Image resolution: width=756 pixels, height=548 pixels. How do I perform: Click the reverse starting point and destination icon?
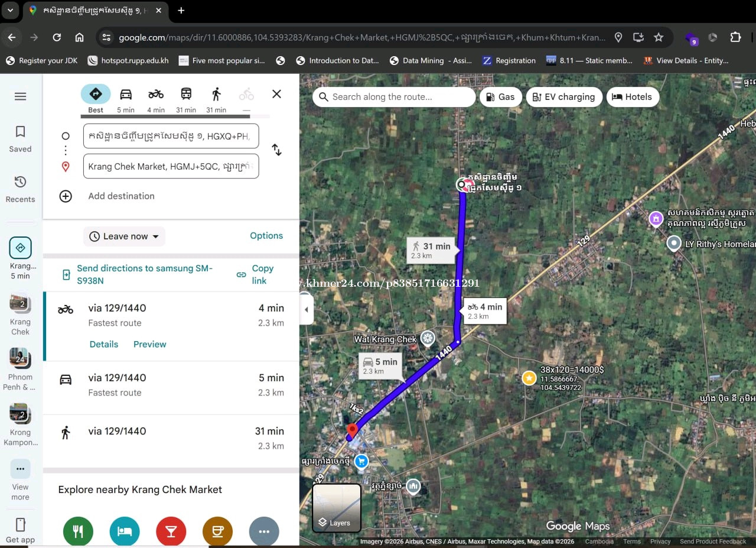click(276, 150)
